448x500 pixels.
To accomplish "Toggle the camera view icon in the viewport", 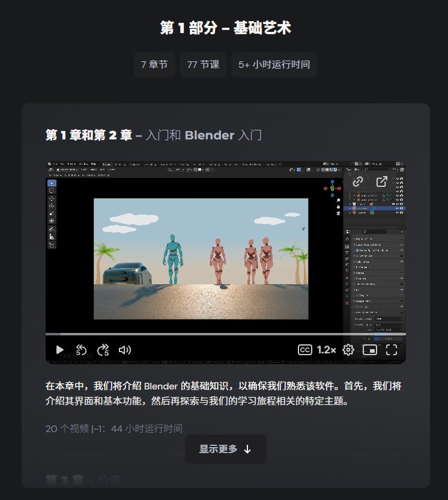I will tap(338, 213).
